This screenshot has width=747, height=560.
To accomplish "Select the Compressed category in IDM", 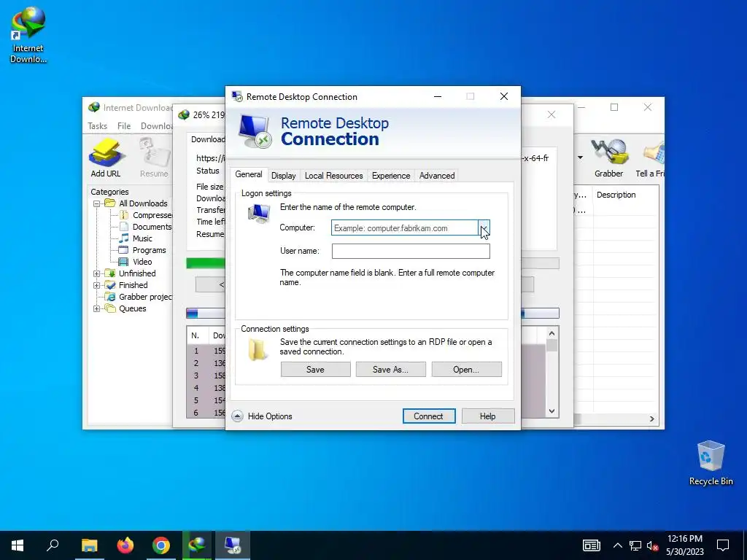I will pos(152,215).
